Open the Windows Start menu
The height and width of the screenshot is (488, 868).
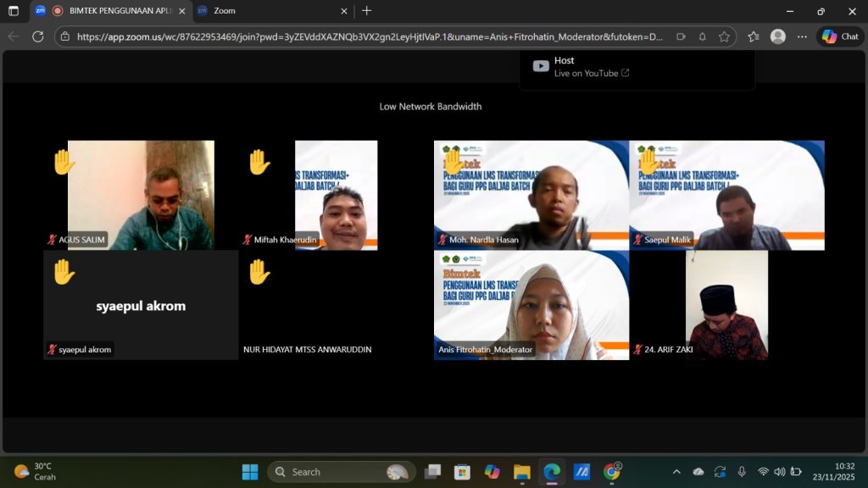(x=250, y=472)
